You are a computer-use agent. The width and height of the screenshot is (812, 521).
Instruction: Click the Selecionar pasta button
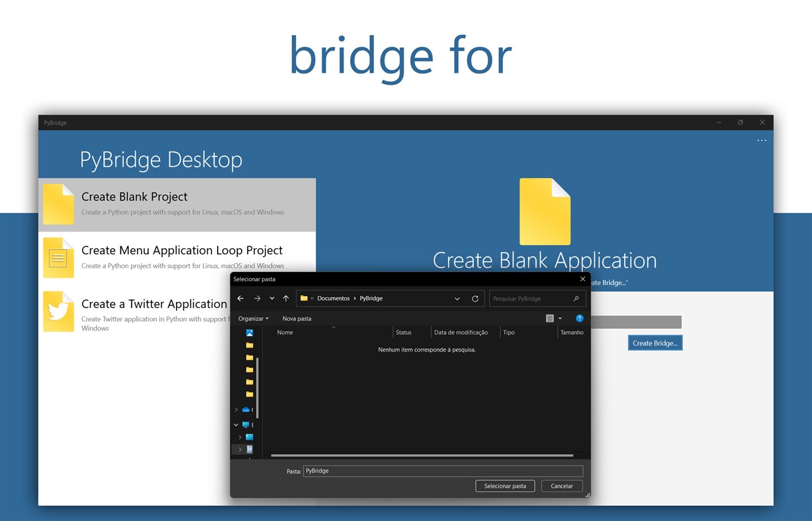[505, 486]
